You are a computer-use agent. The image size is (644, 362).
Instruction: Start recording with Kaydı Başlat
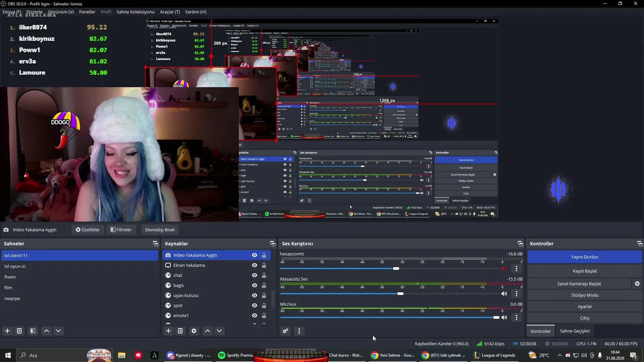pyautogui.click(x=585, y=271)
